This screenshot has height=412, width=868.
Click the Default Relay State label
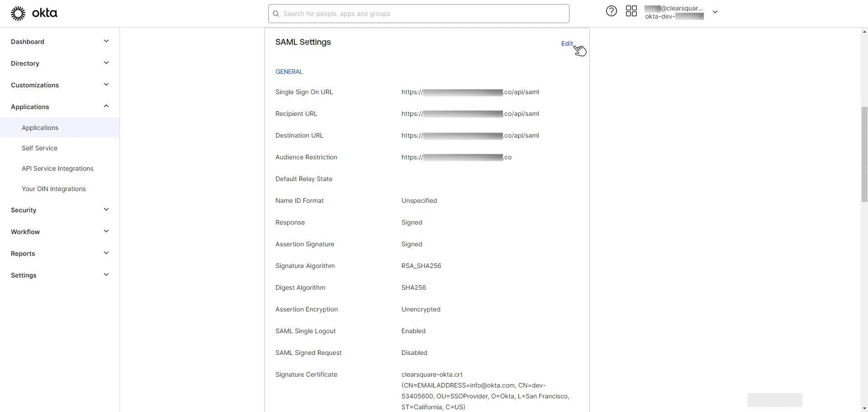coord(304,179)
